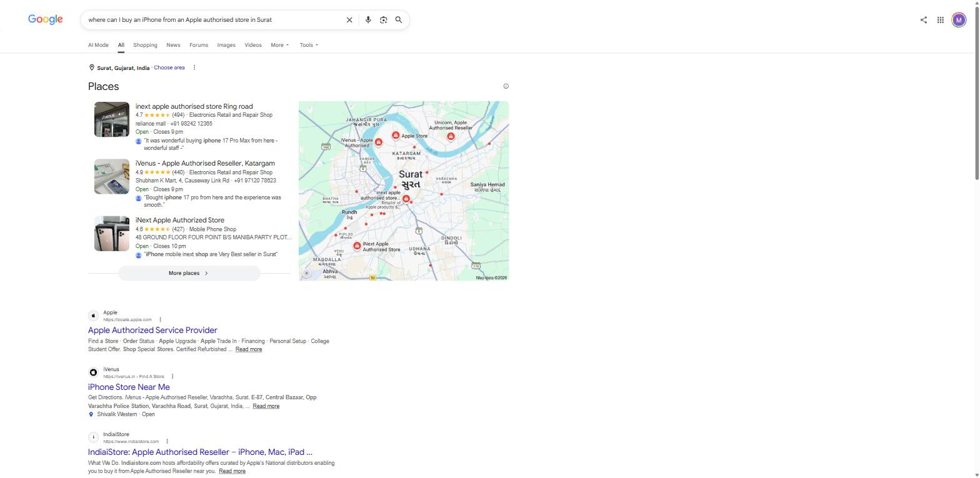Click the share icon in header

924,20
